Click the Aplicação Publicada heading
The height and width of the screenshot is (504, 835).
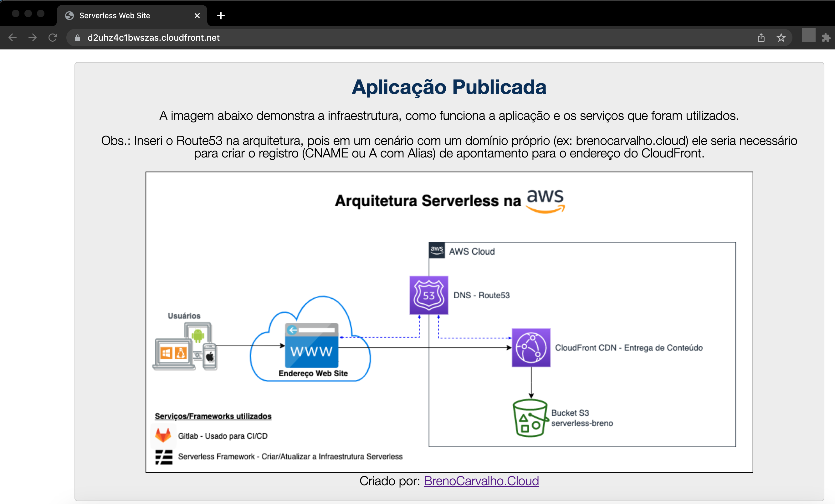(449, 87)
